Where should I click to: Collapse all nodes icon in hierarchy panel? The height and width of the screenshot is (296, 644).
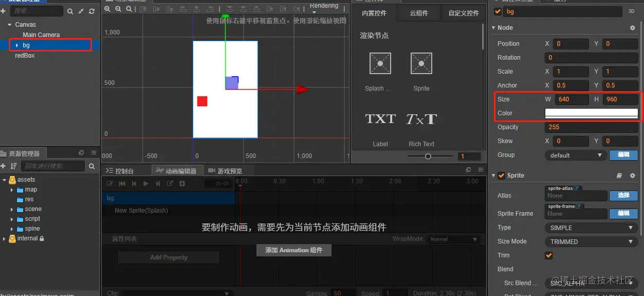pos(81,11)
